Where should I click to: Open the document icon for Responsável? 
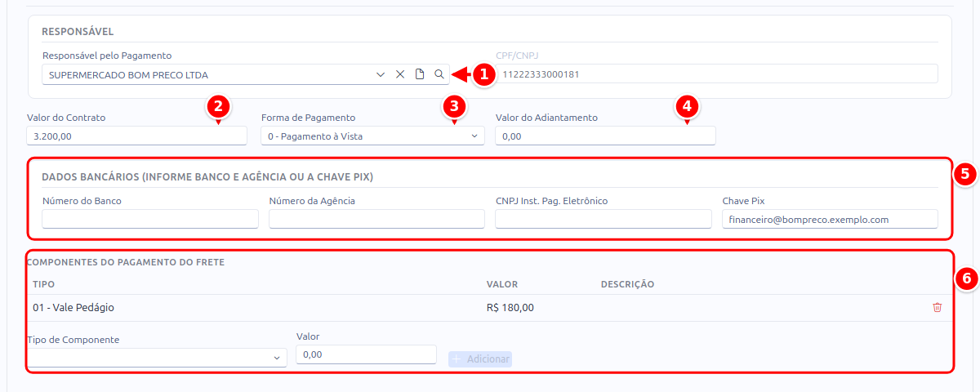click(420, 74)
